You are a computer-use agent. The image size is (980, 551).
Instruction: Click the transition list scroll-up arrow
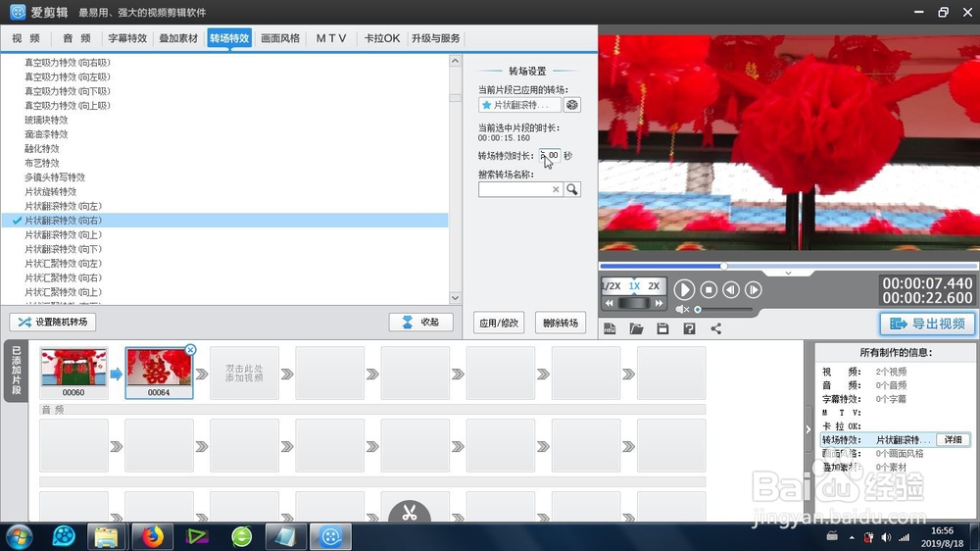point(455,61)
